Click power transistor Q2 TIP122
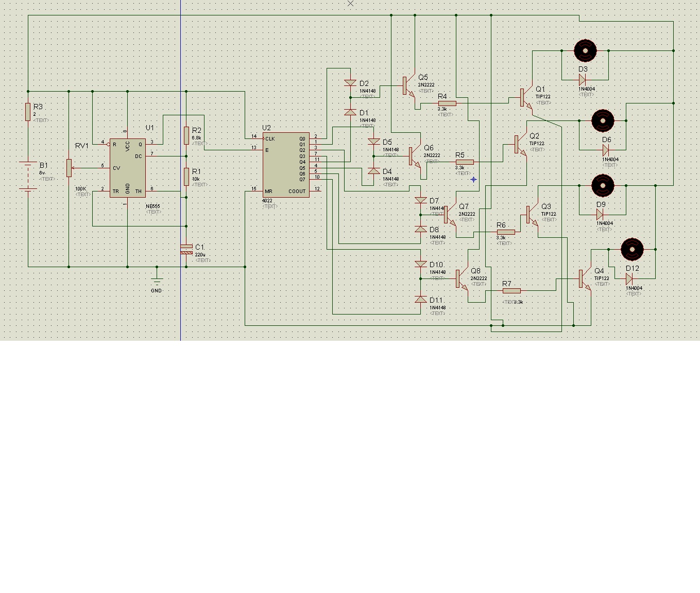 click(520, 144)
